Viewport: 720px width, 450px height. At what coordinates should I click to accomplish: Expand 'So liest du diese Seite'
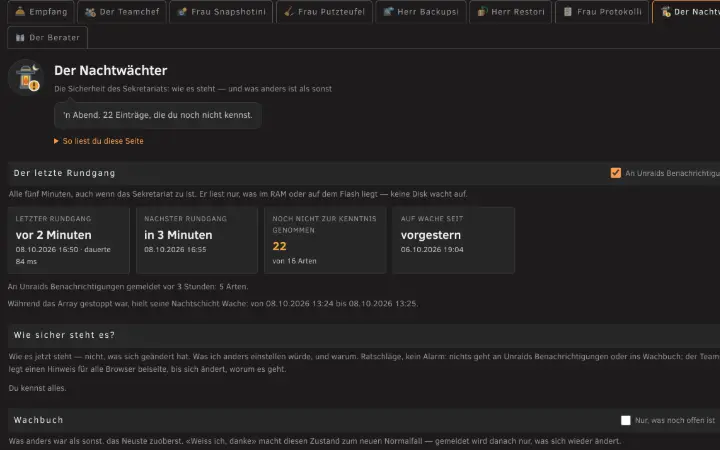click(99, 141)
